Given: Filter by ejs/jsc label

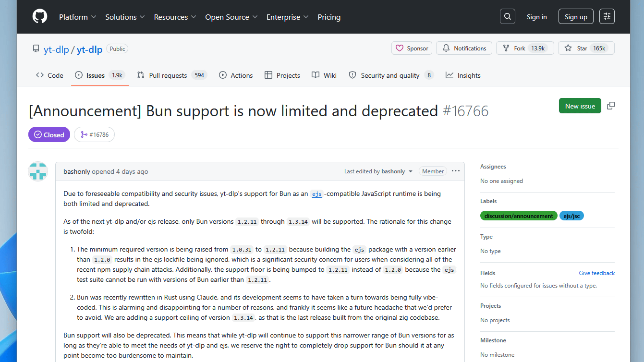Looking at the screenshot, I should (x=571, y=216).
